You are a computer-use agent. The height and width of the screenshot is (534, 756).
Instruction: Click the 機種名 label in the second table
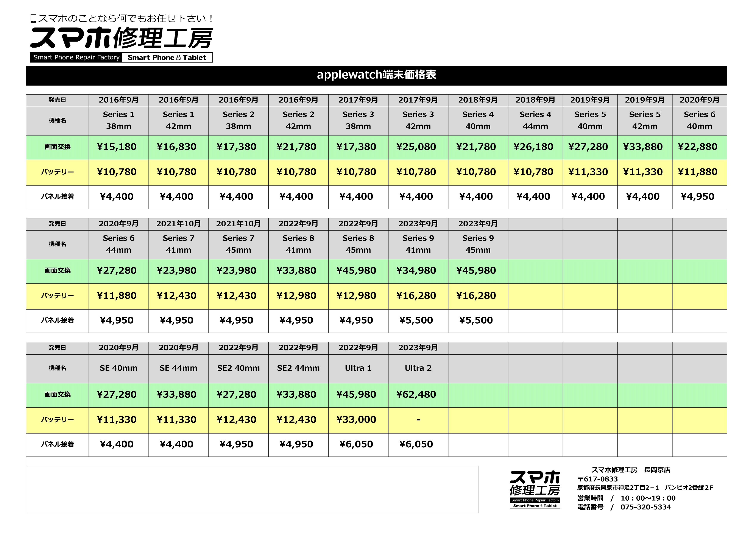(58, 244)
